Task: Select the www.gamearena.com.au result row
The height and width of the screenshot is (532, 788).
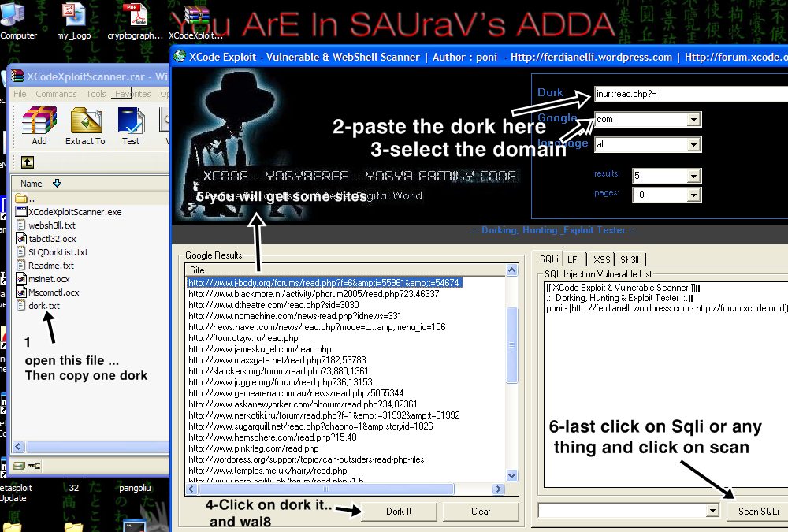Action: click(x=295, y=393)
